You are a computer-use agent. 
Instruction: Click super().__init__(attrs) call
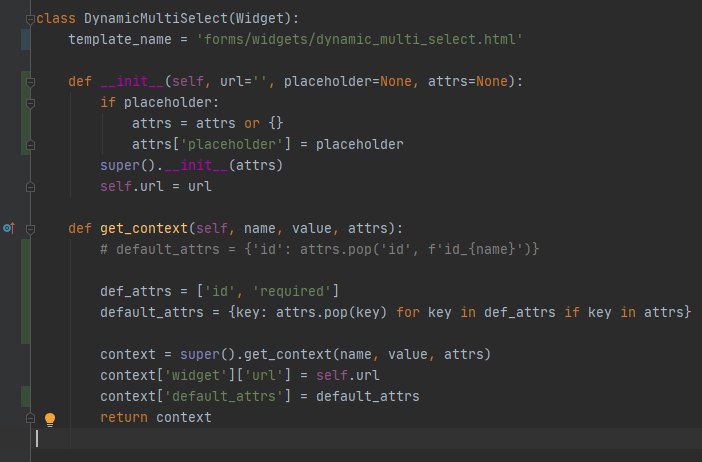(x=191, y=166)
